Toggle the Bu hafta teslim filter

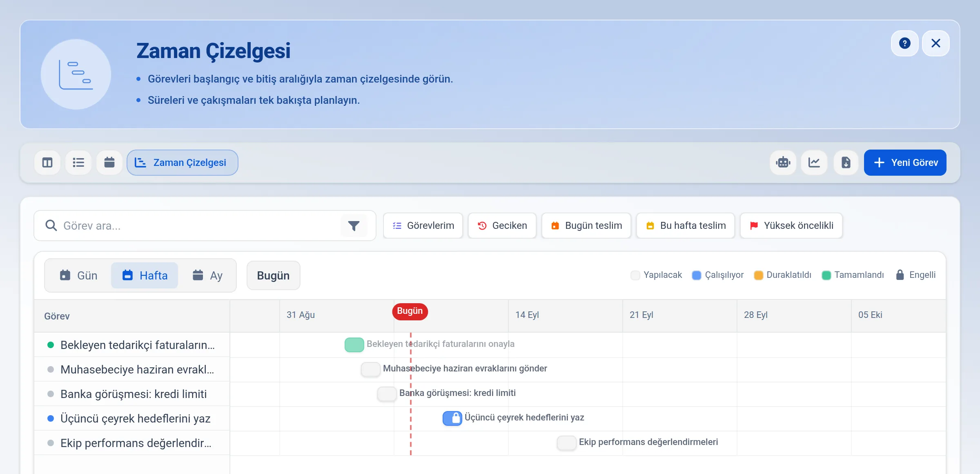pos(686,226)
